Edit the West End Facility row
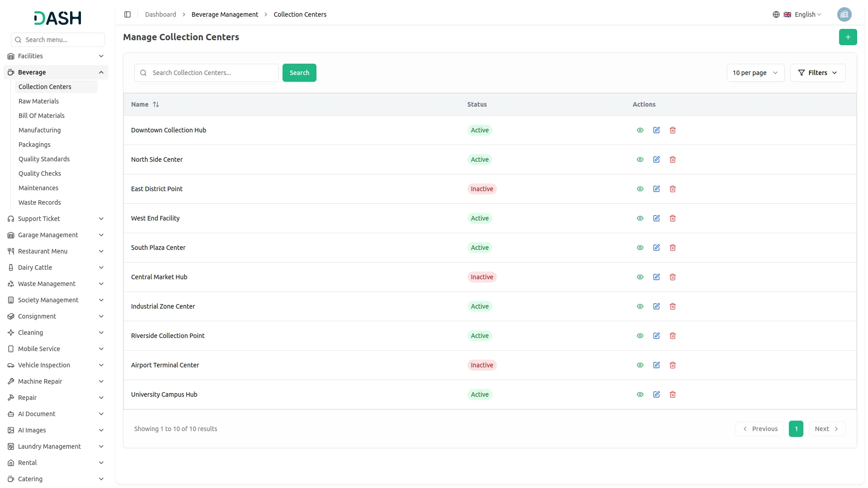The image size is (868, 488). tap(656, 218)
